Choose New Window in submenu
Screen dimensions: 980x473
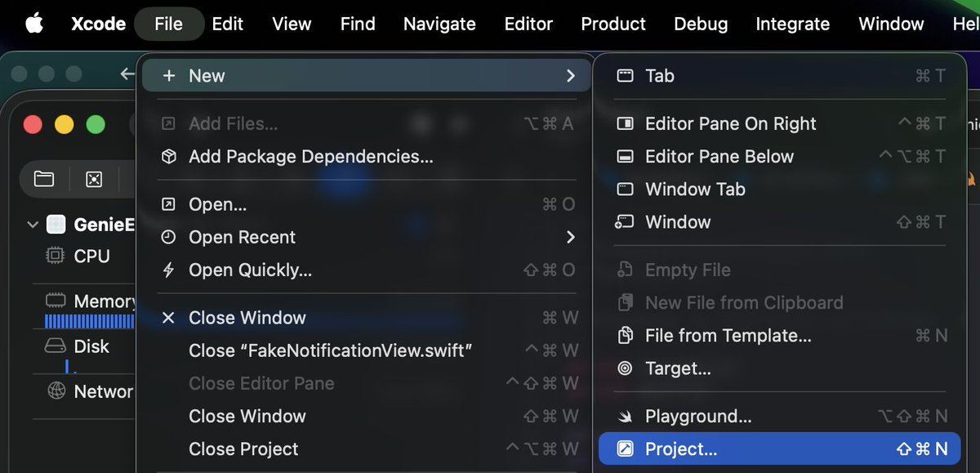pos(780,221)
